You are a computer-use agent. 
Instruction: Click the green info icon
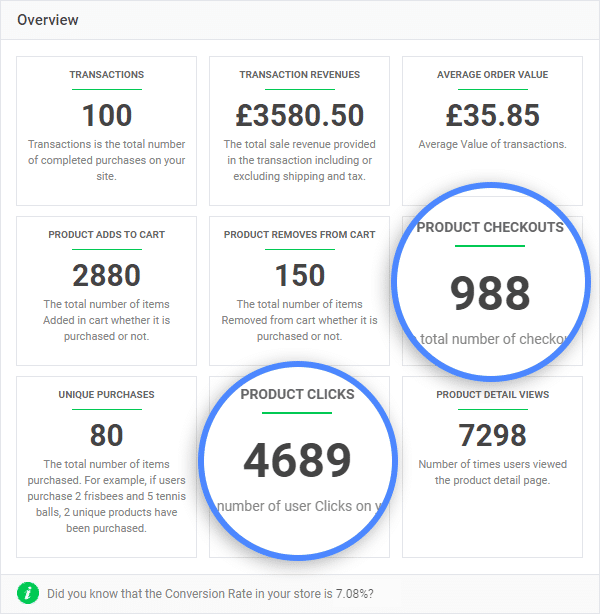point(28,593)
